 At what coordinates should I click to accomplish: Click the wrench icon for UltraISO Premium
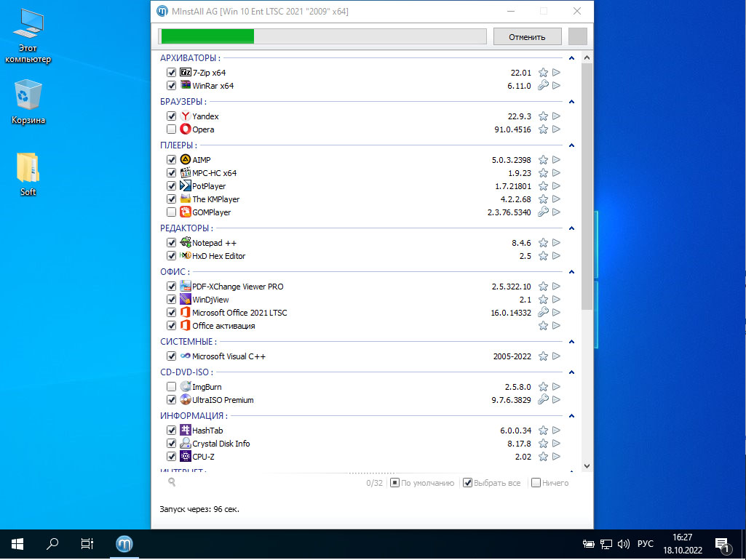click(543, 400)
